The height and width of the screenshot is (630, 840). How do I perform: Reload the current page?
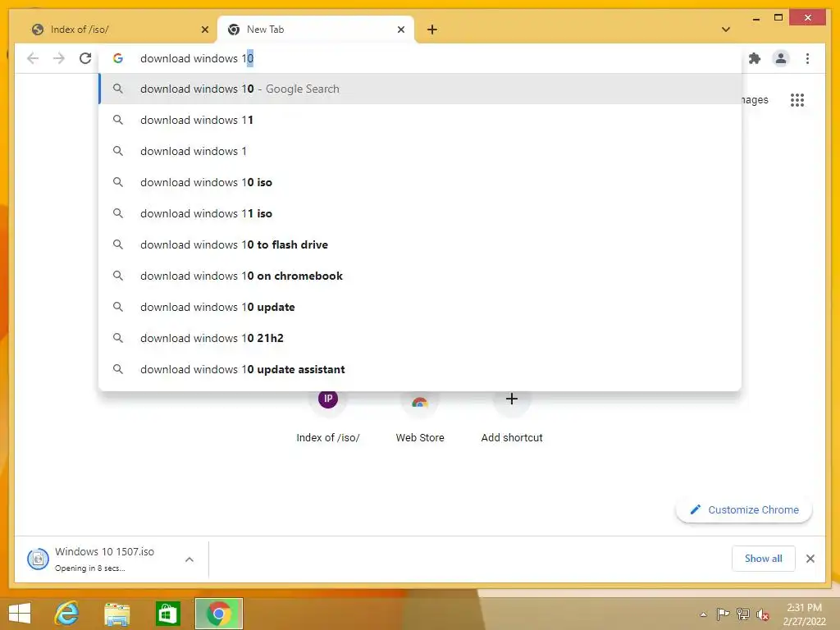tap(85, 58)
